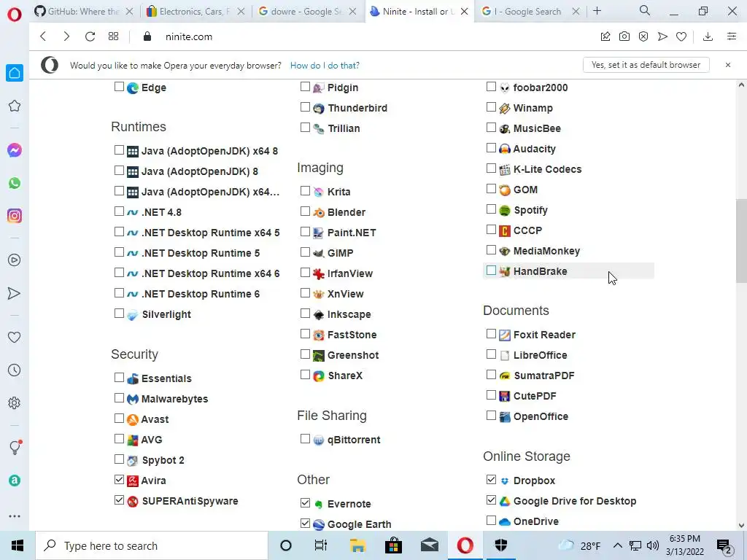Open Bookmarks star icon in Opera sidebar

pyautogui.click(x=15, y=106)
